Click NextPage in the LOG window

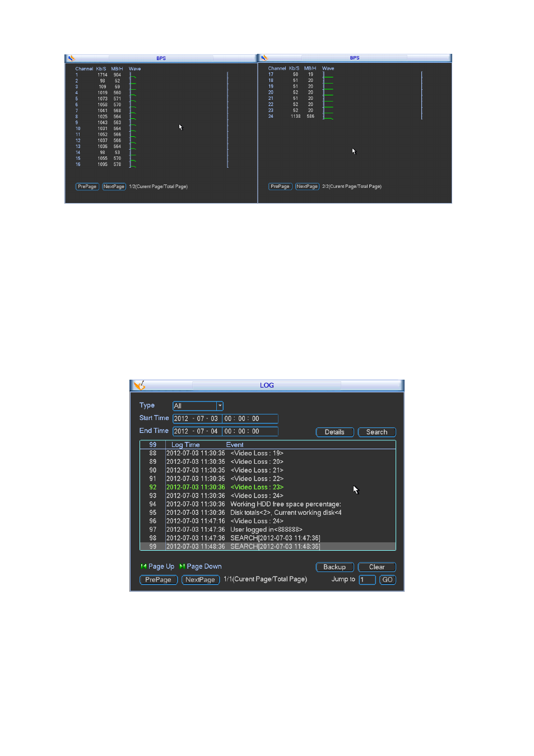pos(200,580)
